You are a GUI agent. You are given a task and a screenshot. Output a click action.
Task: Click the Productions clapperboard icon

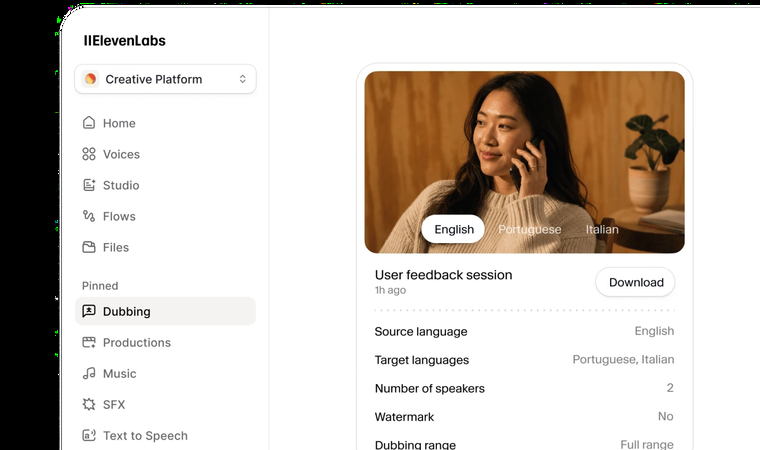click(89, 342)
